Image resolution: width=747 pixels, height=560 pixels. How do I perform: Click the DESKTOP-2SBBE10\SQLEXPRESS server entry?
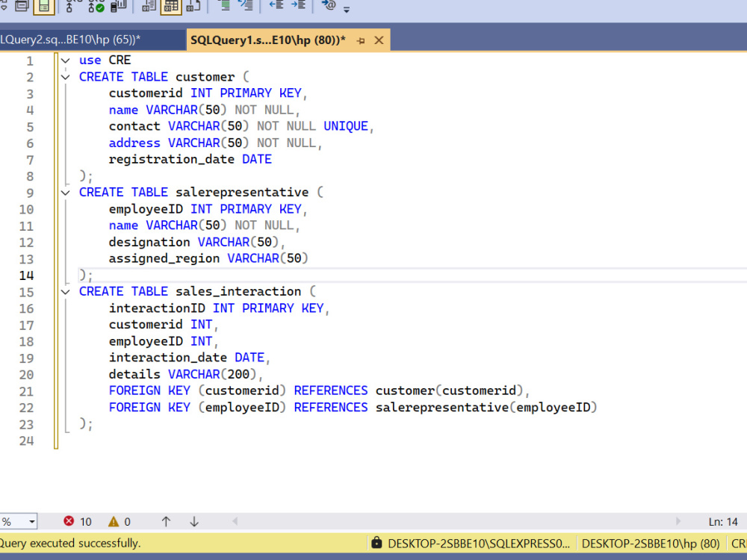click(x=479, y=544)
